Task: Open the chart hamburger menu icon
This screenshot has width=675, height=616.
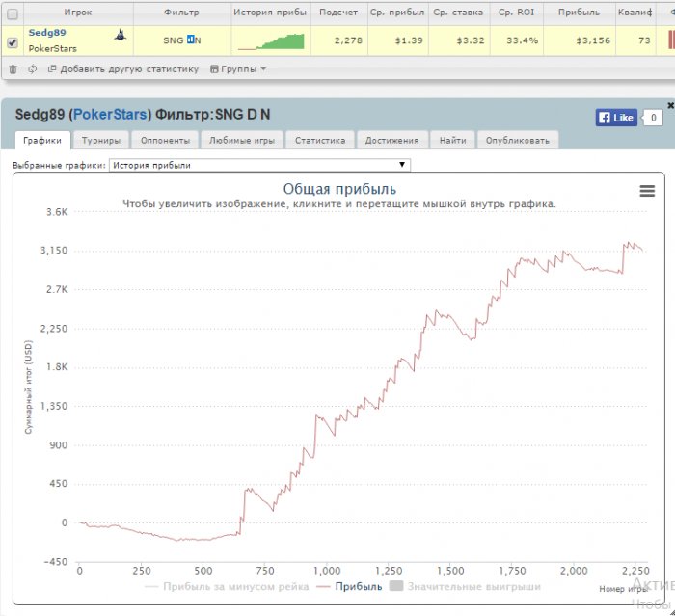Action: coord(647,191)
